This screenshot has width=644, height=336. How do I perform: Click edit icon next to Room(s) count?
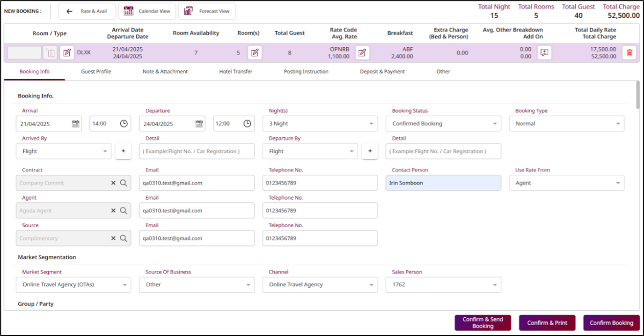click(x=254, y=53)
